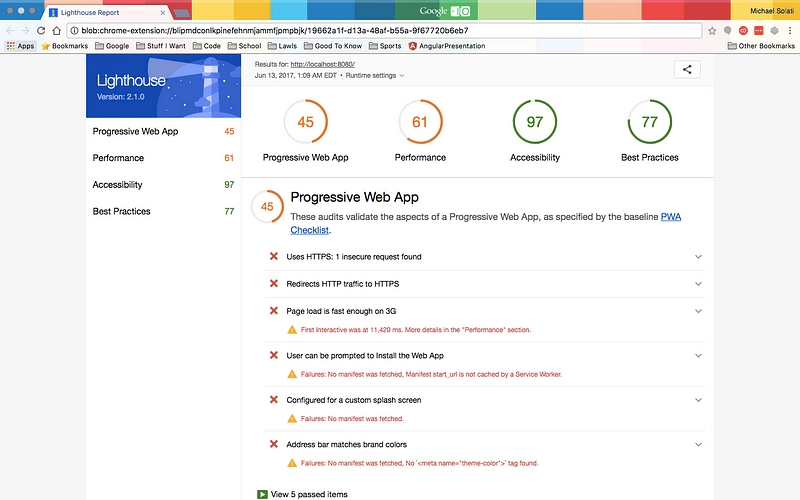
Task: Reload the Lighthouse report page
Action: tap(41, 31)
